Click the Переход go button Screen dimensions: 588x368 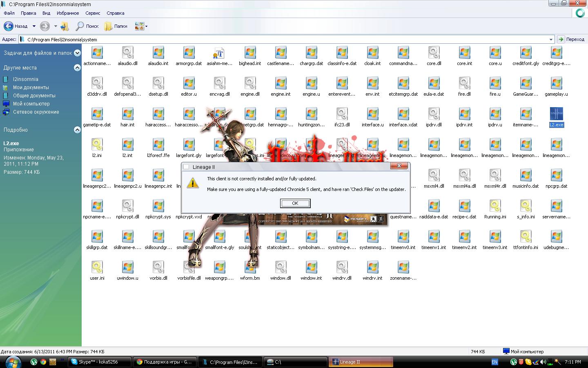pos(571,40)
